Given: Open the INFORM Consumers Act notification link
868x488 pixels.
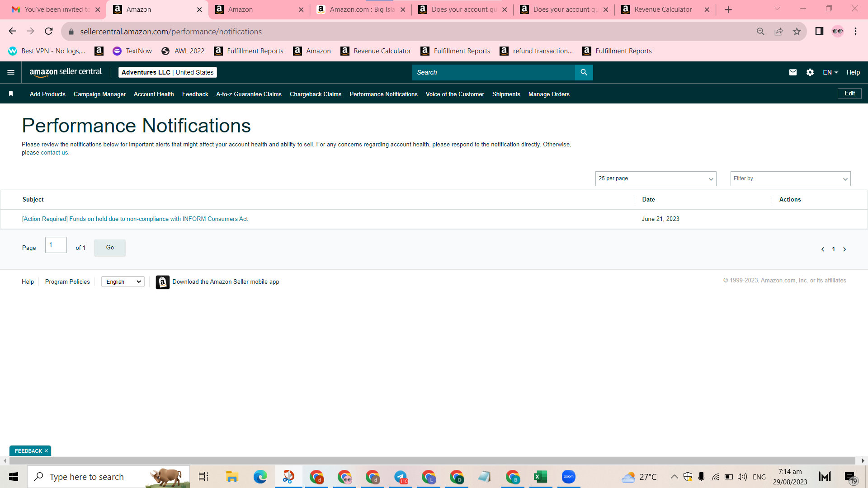Looking at the screenshot, I should pyautogui.click(x=135, y=219).
